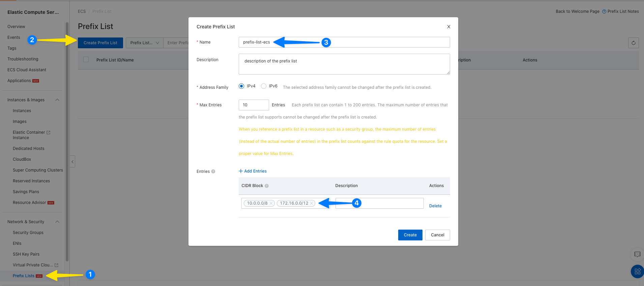Viewport: 644px width, 286px height.
Task: Open the Prefix List search filter dropdown
Action: 144,43
